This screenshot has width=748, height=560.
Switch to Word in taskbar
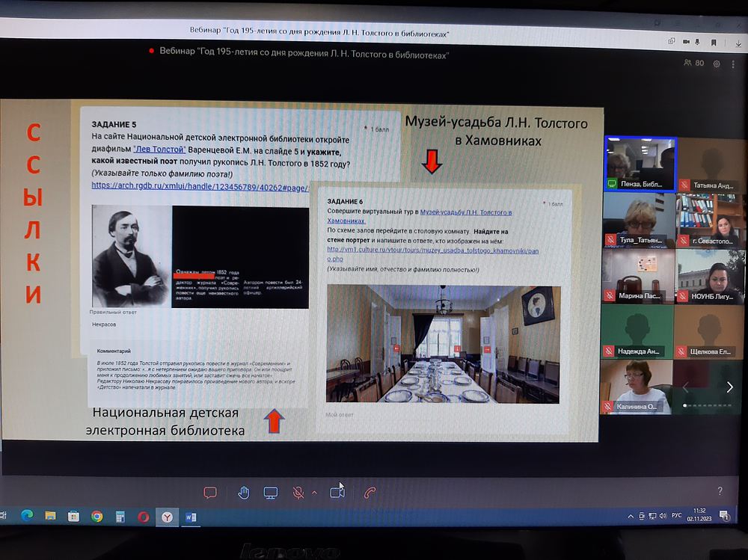coord(191,517)
